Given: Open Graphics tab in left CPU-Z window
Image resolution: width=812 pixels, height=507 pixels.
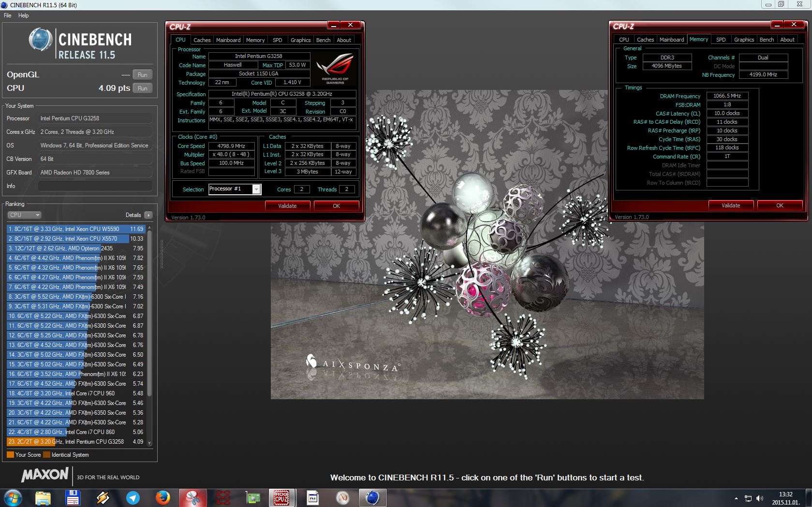Looking at the screenshot, I should point(300,40).
